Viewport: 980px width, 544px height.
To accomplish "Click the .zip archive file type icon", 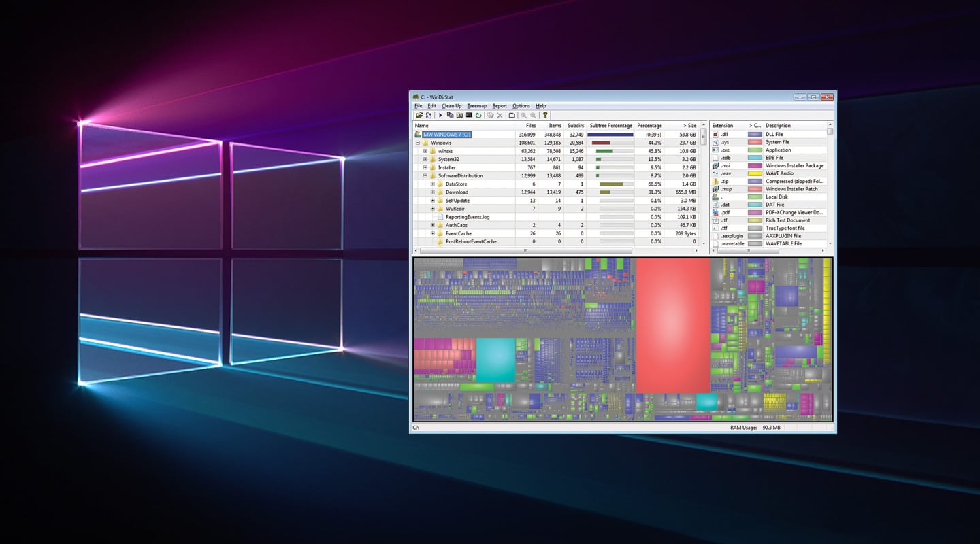I will pos(715,182).
